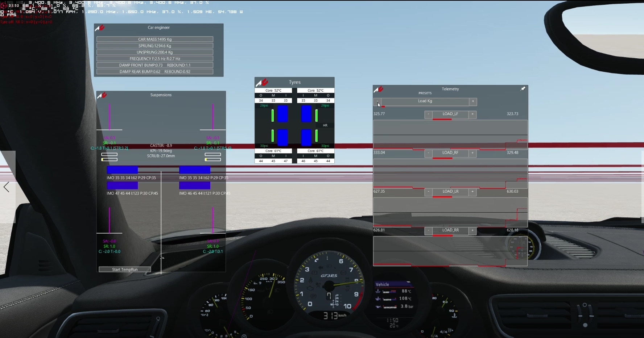The width and height of the screenshot is (644, 338).
Task: Click the left arrow at the screen edge
Action: point(7,187)
